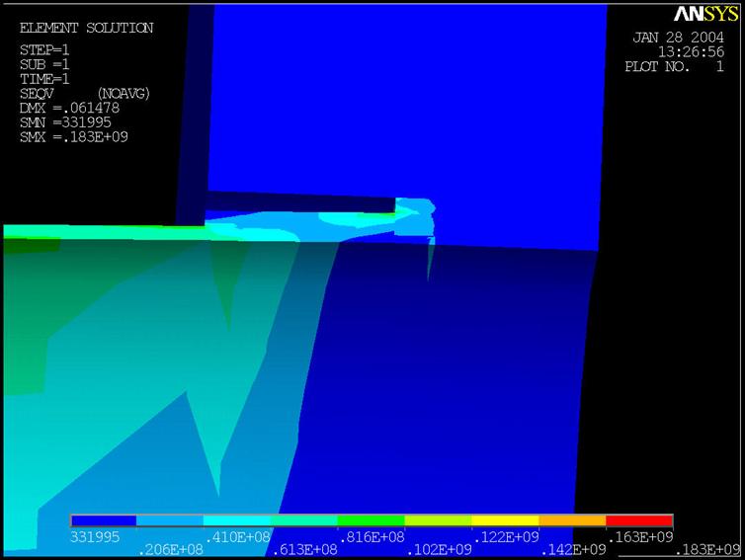745x560 pixels.
Task: Click the .102E+09 legend value
Action: 440,550
